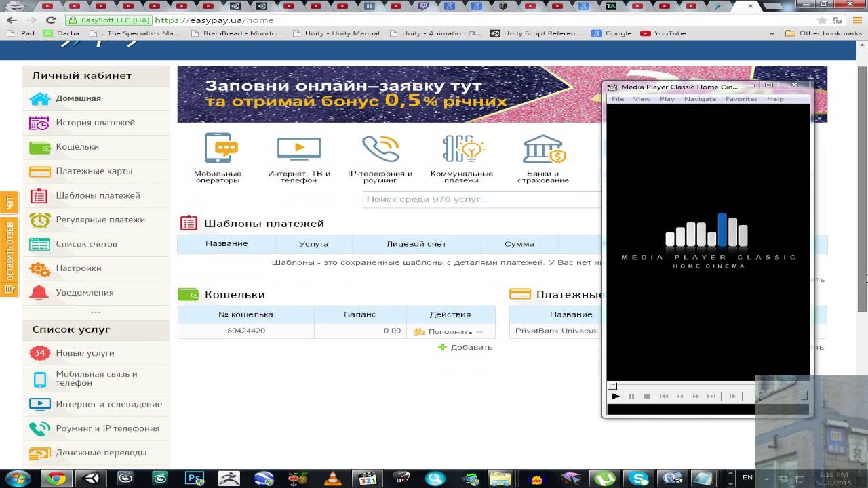Screen dimensions: 868x488
Task: Click Добавить link under the wallets table
Action: coord(465,347)
